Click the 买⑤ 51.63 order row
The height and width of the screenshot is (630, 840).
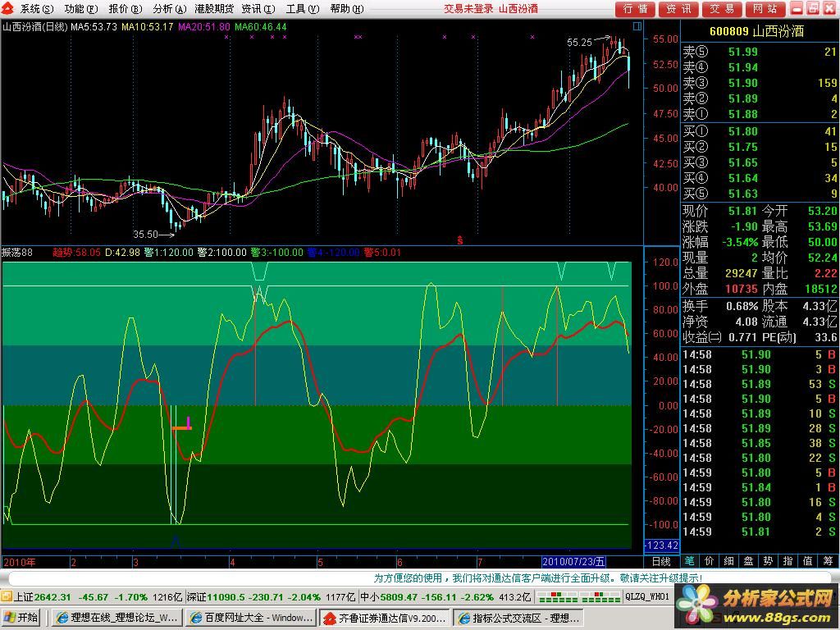tap(759, 194)
